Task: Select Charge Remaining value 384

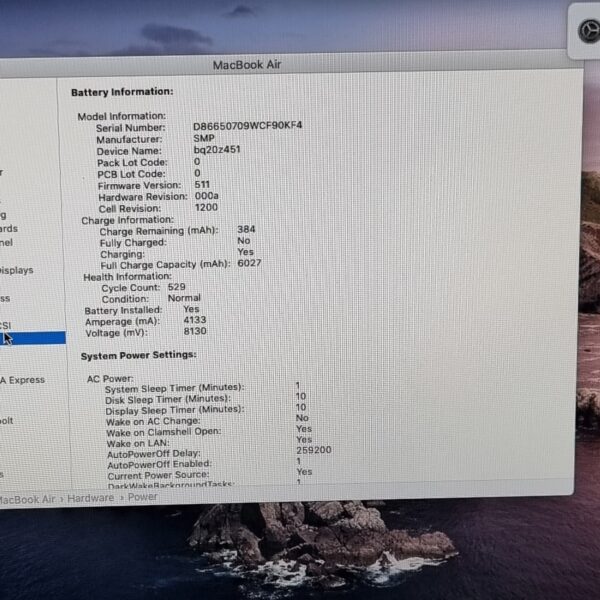Action: [246, 229]
